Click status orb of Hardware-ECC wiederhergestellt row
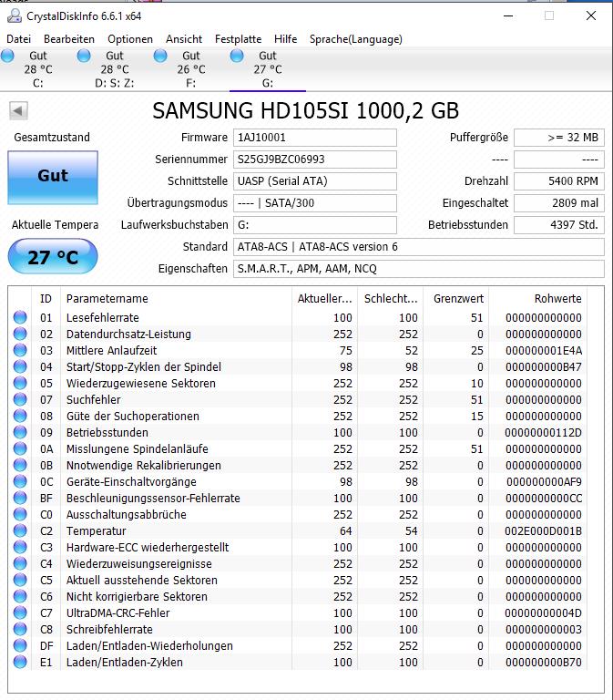Screen dimensions: 613x700 (x=20, y=547)
